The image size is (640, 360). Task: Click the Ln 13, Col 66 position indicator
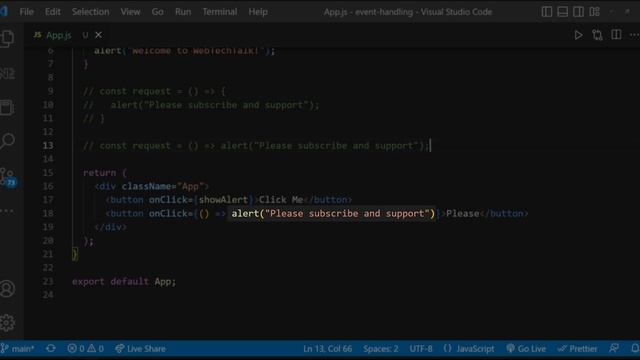pyautogui.click(x=327, y=349)
